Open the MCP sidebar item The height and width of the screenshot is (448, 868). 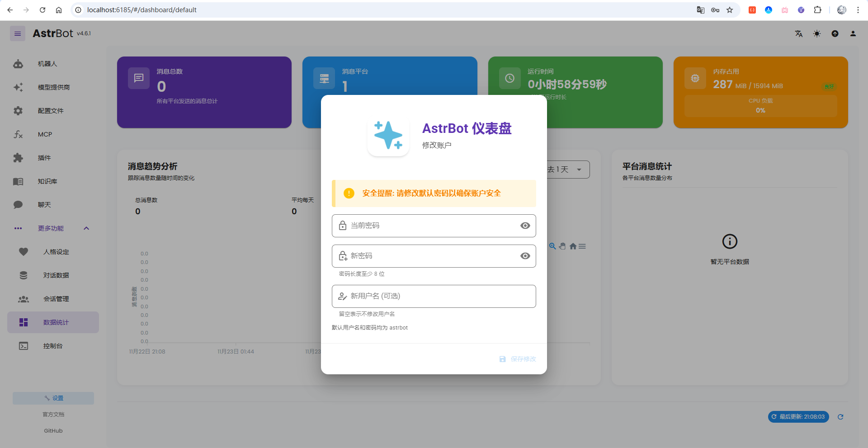53,134
